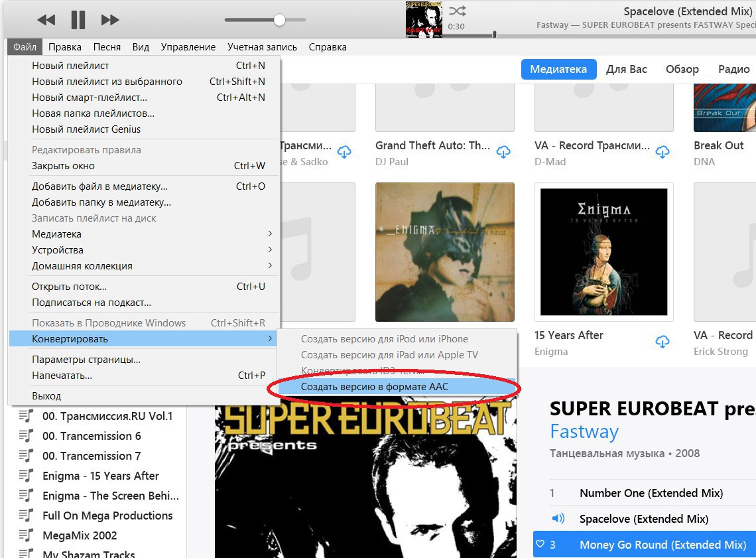Select Новый плейлист menu entry
Image resolution: width=756 pixels, height=558 pixels.
[x=144, y=65]
